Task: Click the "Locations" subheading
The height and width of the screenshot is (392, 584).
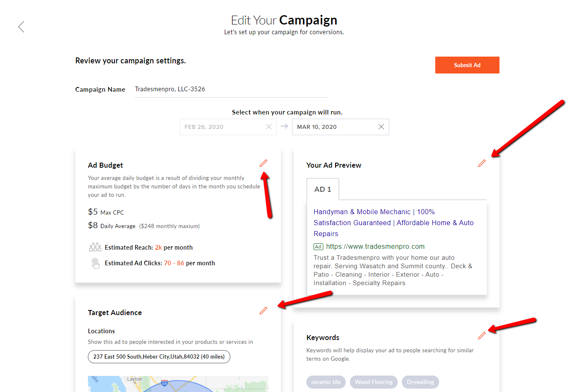Action: (101, 331)
